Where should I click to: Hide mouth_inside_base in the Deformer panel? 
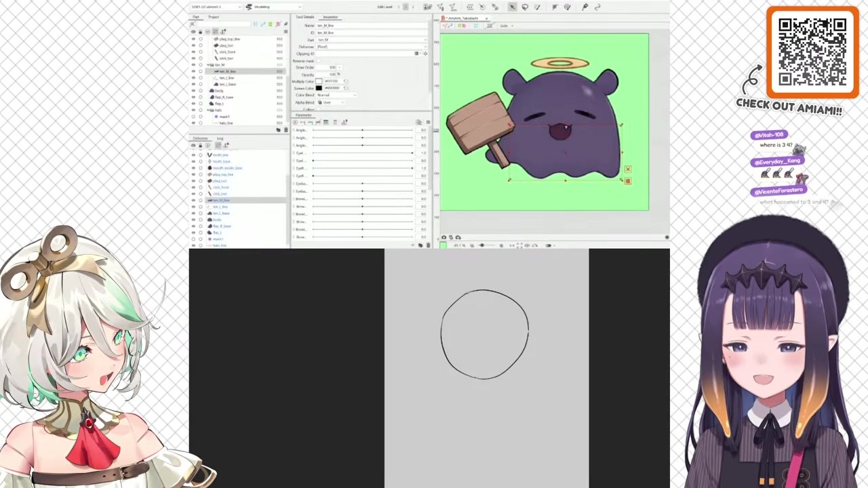193,168
